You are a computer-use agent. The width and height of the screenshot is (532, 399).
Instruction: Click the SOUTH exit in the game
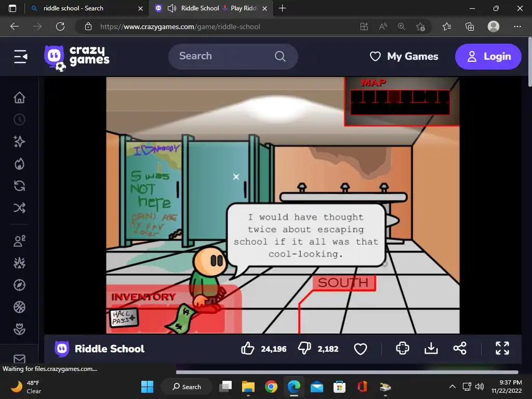(343, 283)
